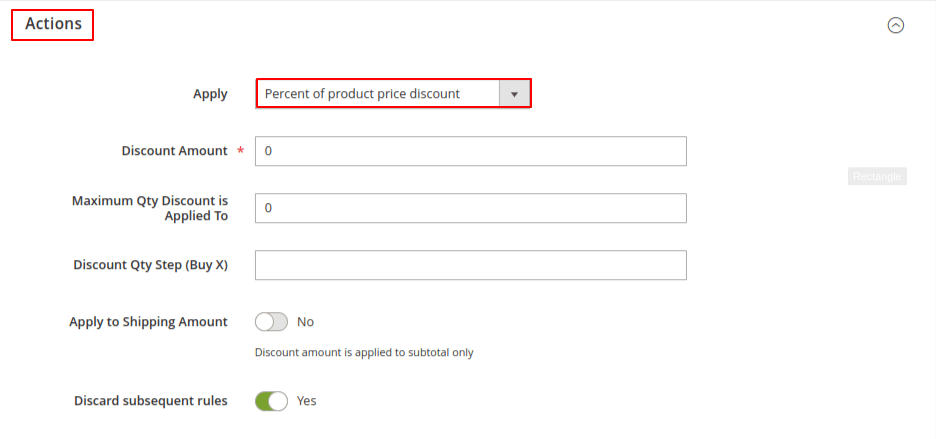The height and width of the screenshot is (439, 936).
Task: Enable the Apply to Shipping Amount toggle
Action: [x=271, y=322]
